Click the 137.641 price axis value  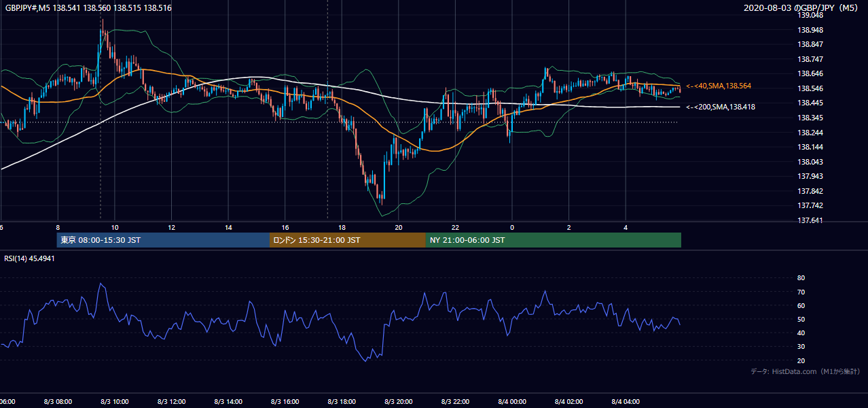click(810, 221)
